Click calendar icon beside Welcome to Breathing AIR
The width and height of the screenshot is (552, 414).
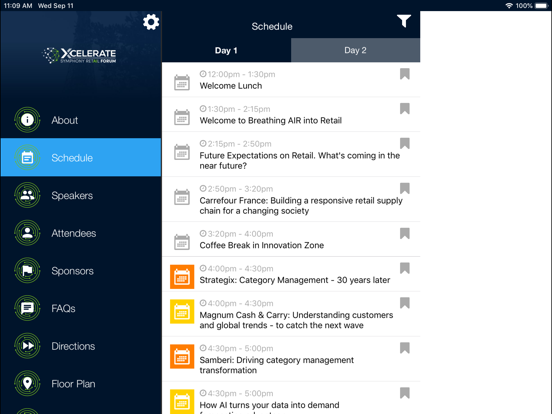click(x=182, y=117)
